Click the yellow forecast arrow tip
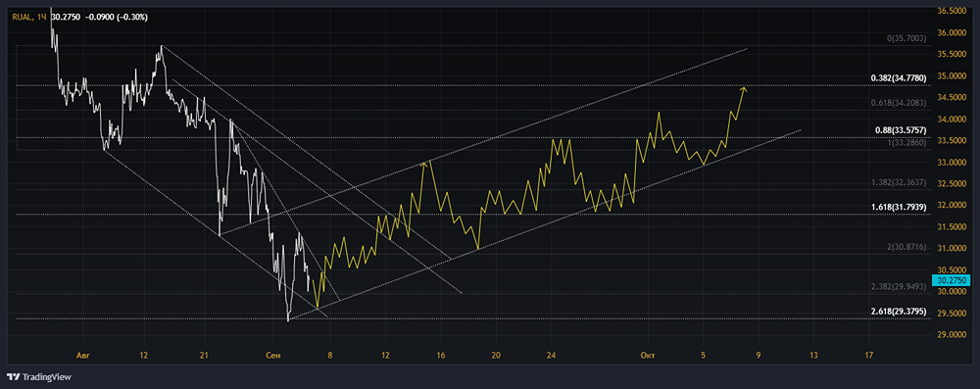This screenshot has height=389, width=980. [743, 89]
